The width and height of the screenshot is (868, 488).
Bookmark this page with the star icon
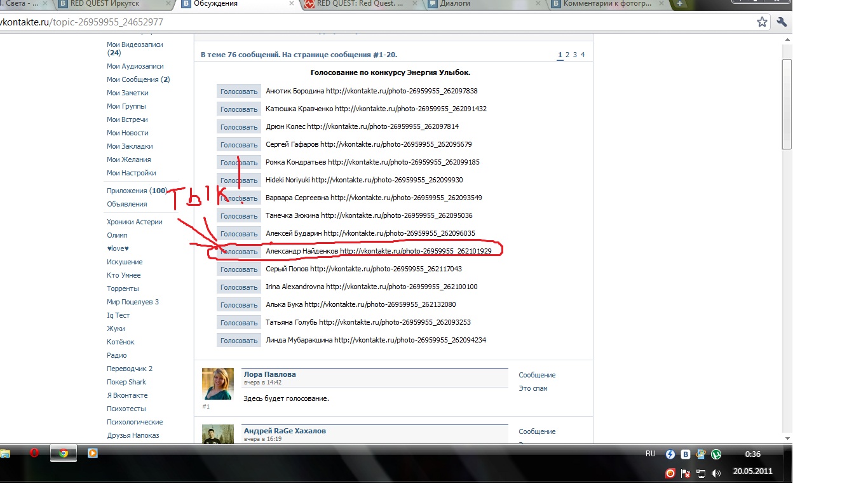click(762, 22)
